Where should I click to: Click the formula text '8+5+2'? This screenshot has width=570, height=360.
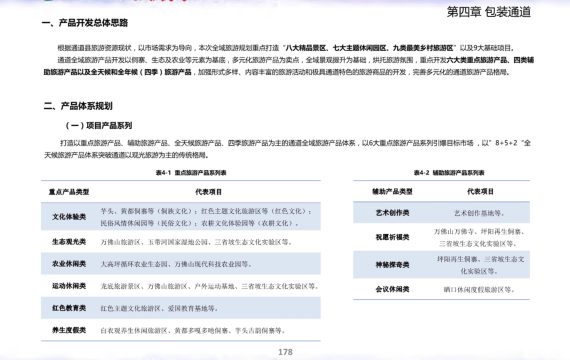[506, 143]
